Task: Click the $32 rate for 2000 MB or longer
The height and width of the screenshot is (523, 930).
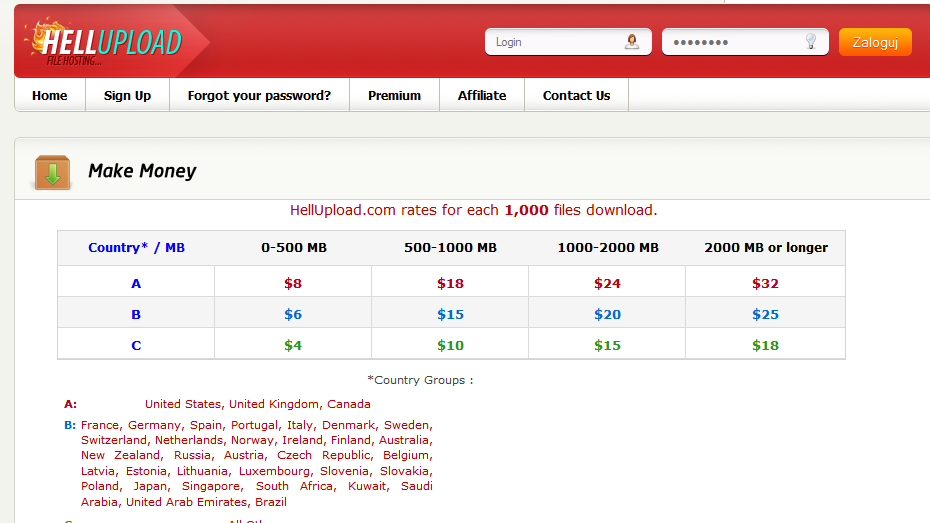Action: click(765, 283)
